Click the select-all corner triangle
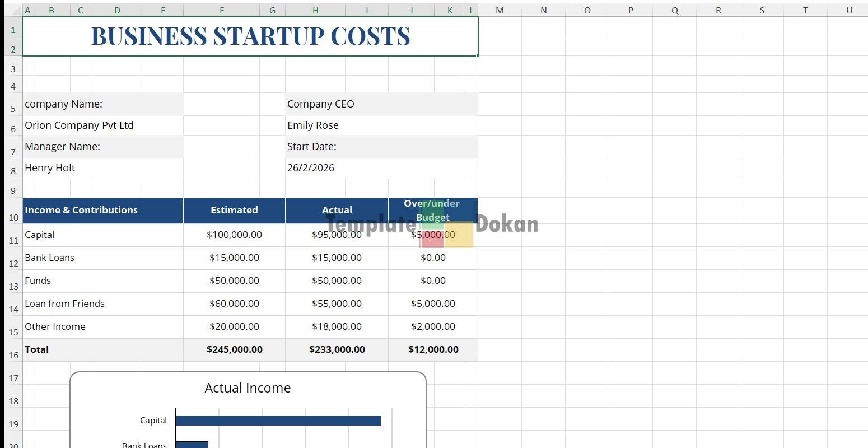Viewport: 868px width, 448px height. [13, 10]
